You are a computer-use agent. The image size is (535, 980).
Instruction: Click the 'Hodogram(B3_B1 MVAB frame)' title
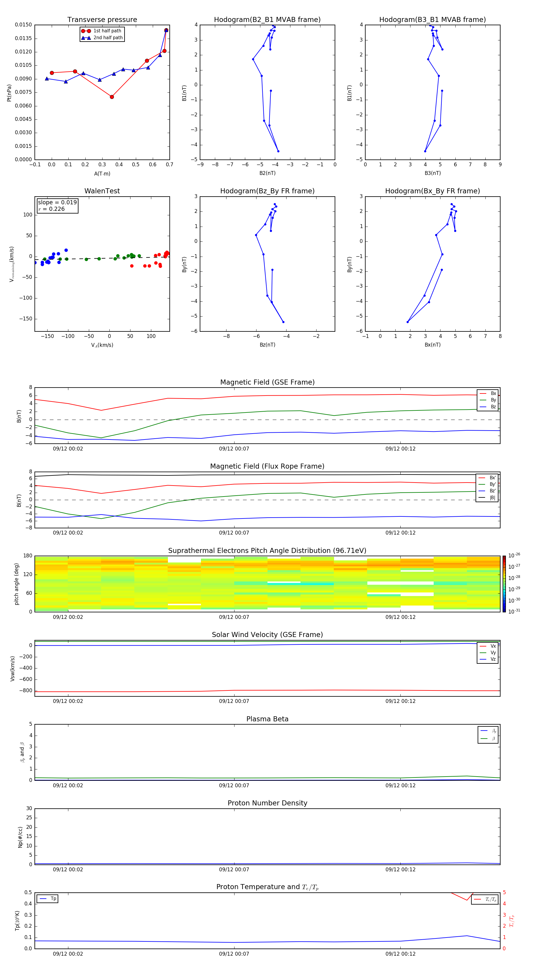[x=432, y=20]
